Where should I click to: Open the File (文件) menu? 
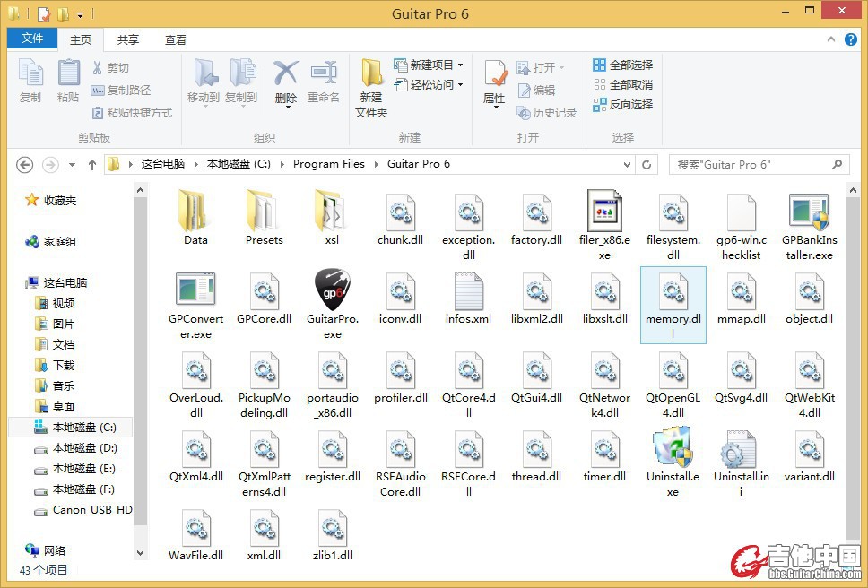coord(32,39)
